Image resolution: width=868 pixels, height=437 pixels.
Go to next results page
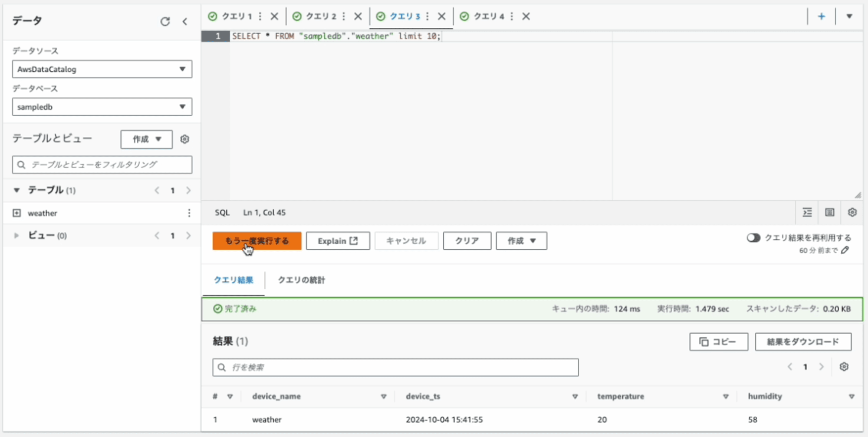pyautogui.click(x=821, y=367)
